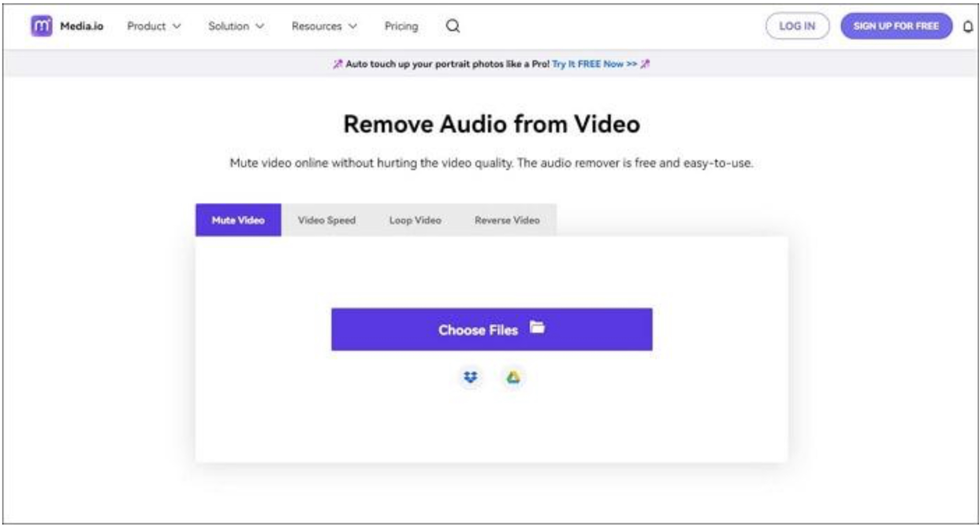Screen dimensions: 980x527
Task: Click the Choose Files upload button
Action: point(492,329)
